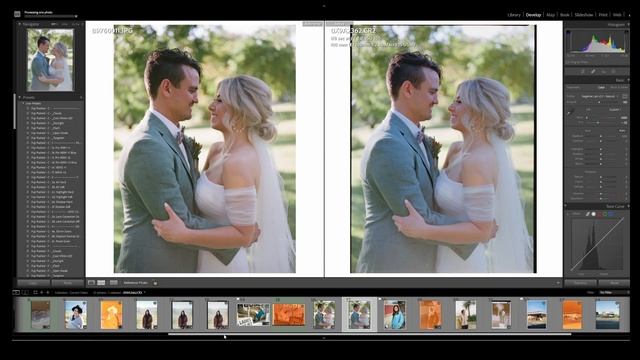Collapse the Presets panel
The width and height of the screenshot is (640, 360).
pyautogui.click(x=19, y=98)
